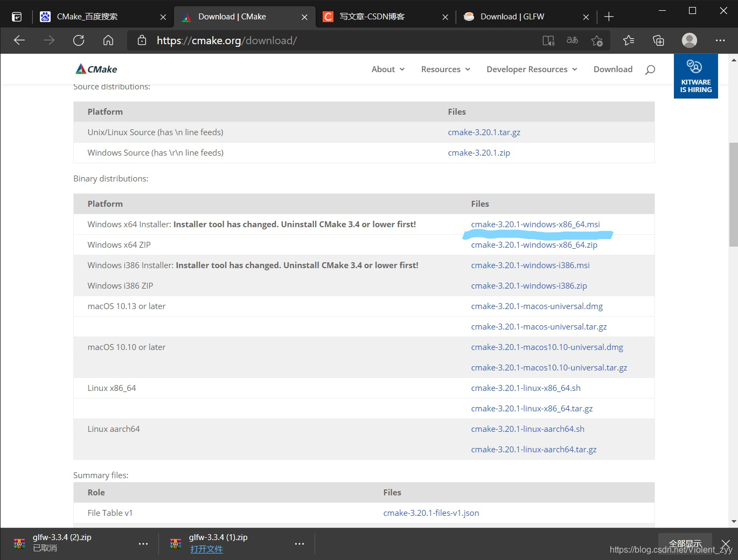Click the page vertical scrollbar thumb
This screenshot has width=738, height=560.
tap(733, 194)
